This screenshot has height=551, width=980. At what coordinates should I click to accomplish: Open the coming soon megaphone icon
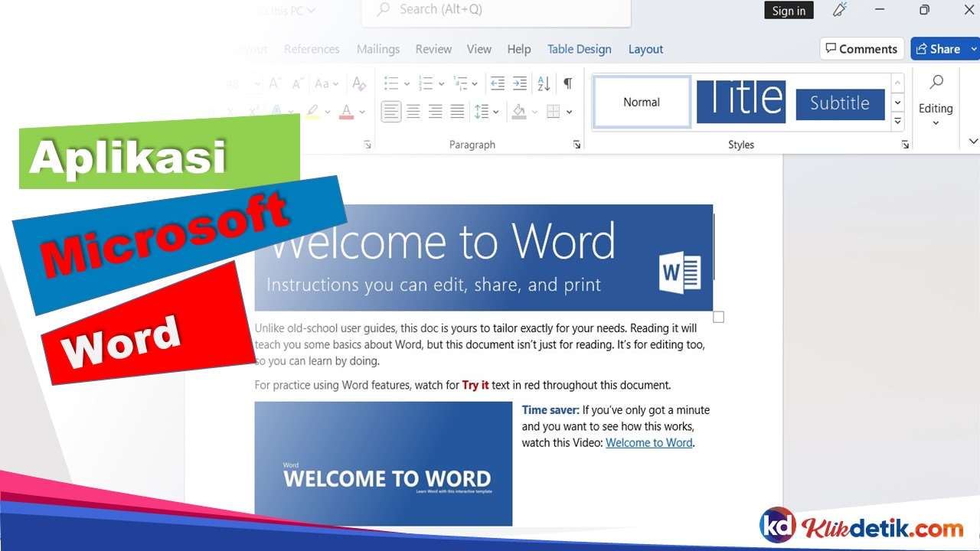tap(840, 10)
